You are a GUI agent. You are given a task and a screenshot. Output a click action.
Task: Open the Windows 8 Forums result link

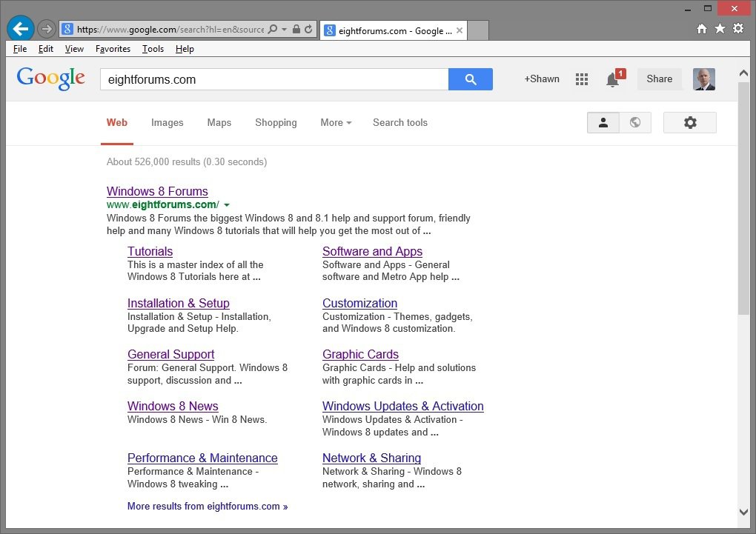tap(157, 191)
